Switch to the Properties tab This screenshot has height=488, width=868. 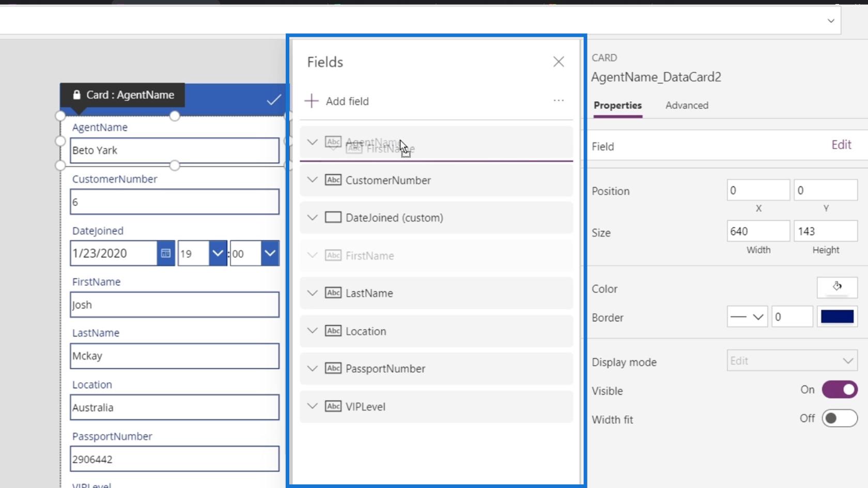pos(617,105)
